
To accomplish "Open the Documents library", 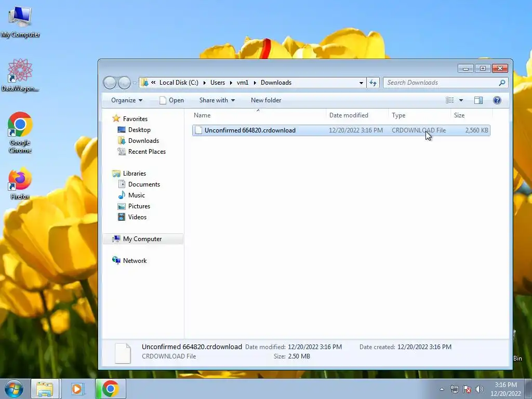I will (144, 184).
